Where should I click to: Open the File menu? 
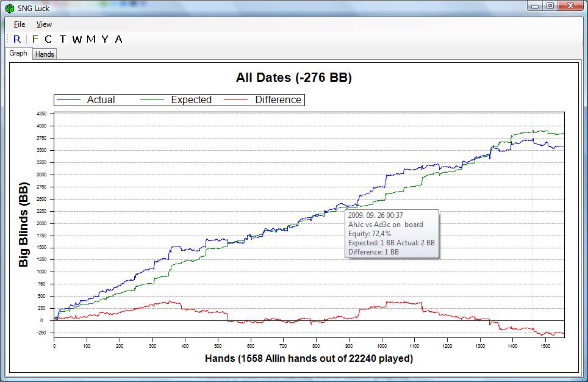(20, 24)
